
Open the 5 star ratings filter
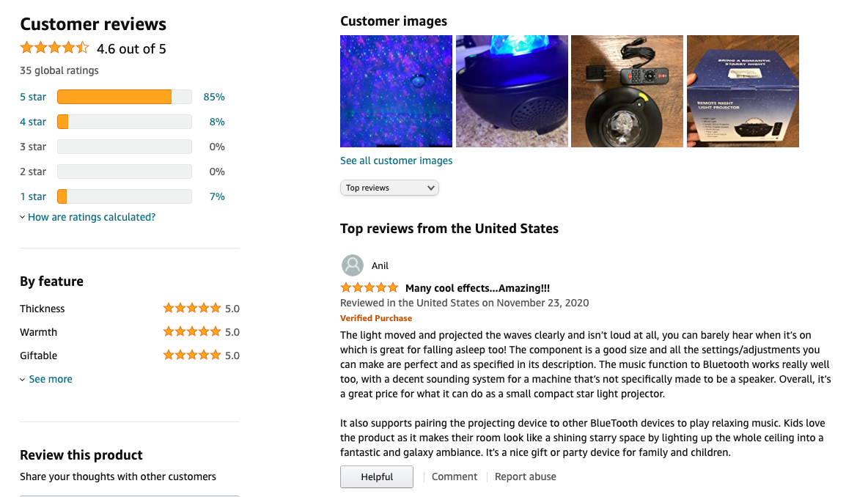tap(33, 97)
